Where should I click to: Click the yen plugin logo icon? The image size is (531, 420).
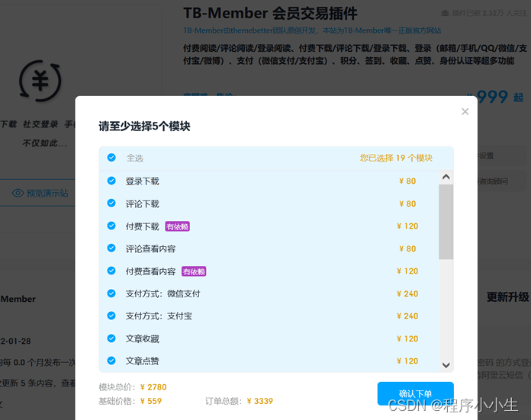pos(40,81)
